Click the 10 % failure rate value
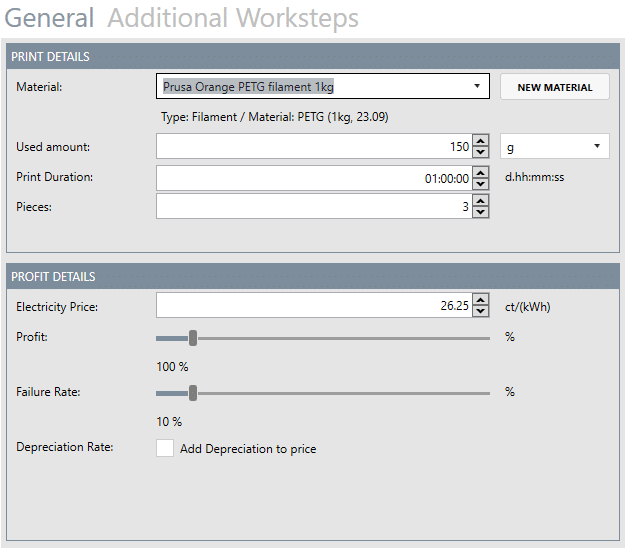 (x=169, y=422)
